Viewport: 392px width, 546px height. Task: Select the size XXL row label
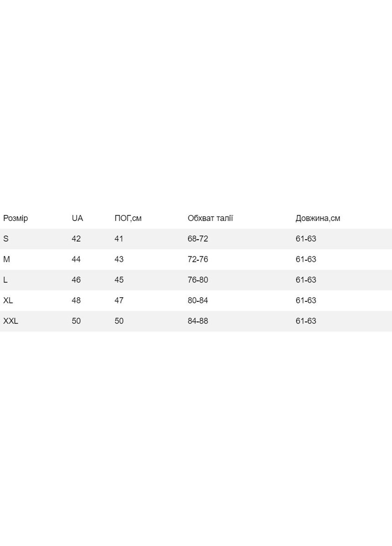pos(11,321)
